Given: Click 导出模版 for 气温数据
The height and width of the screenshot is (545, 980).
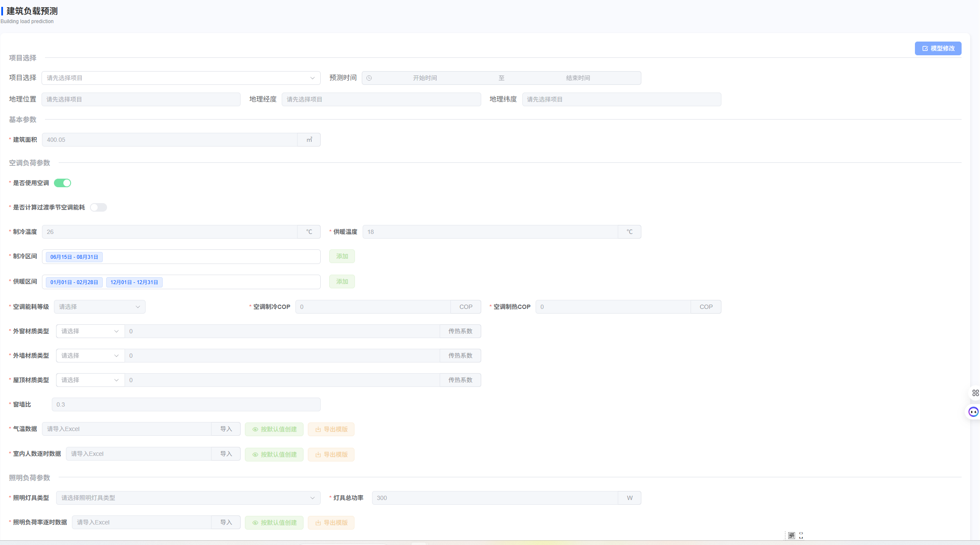Looking at the screenshot, I should (331, 429).
